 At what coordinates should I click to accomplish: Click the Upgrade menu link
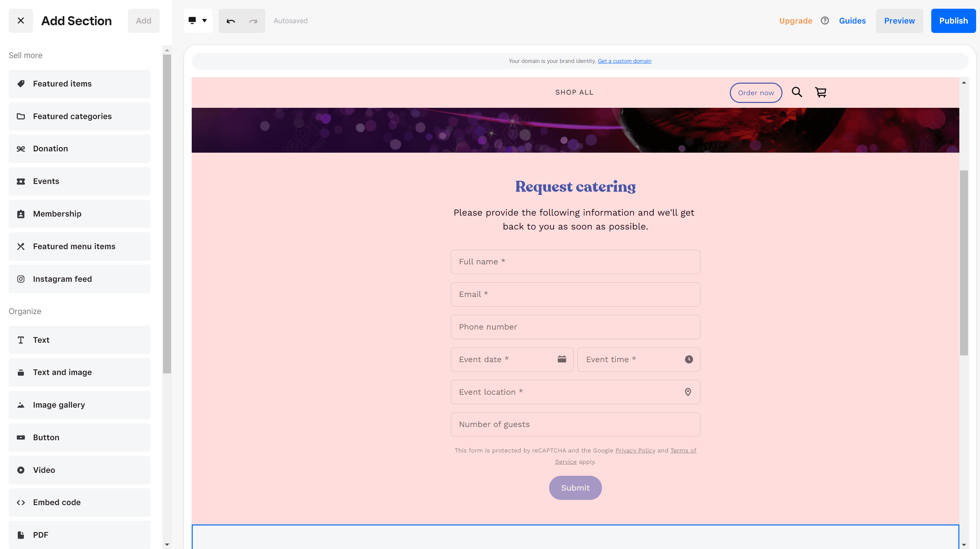click(x=796, y=20)
